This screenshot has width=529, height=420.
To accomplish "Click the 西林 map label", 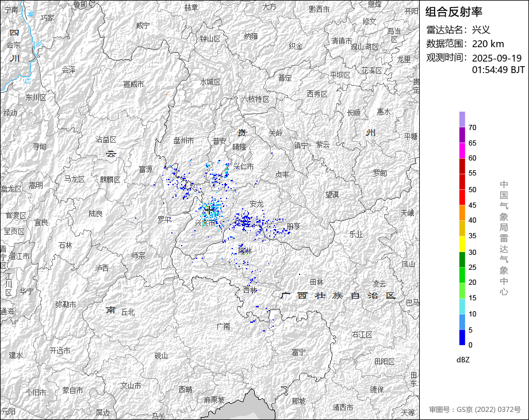I will 250,289.
